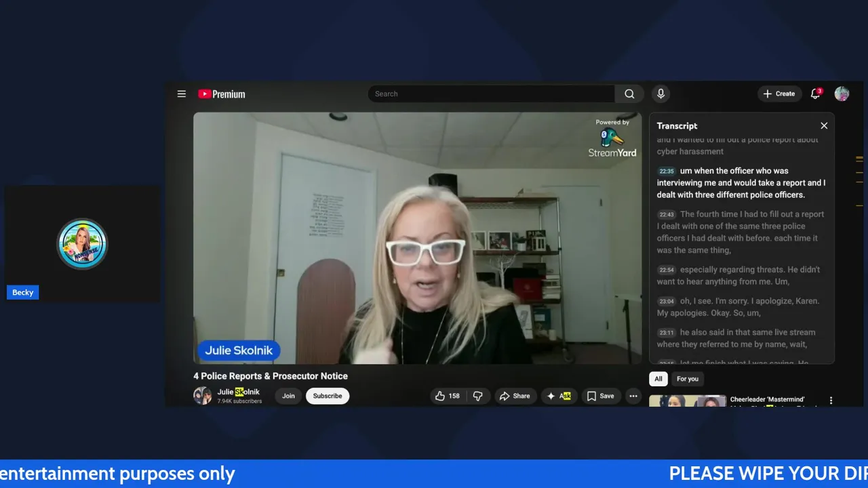Jump to transcript timestamp 23:11

[x=667, y=333]
